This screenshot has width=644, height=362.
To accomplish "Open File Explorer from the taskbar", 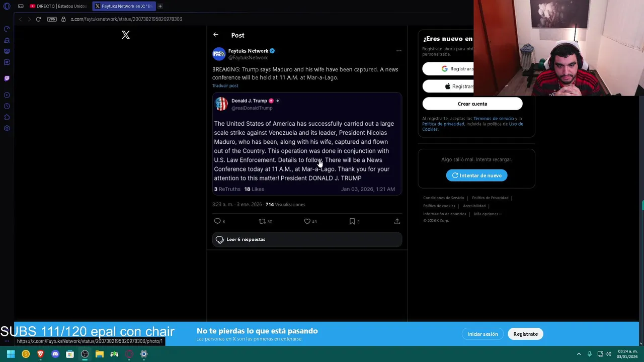I will 100,354.
